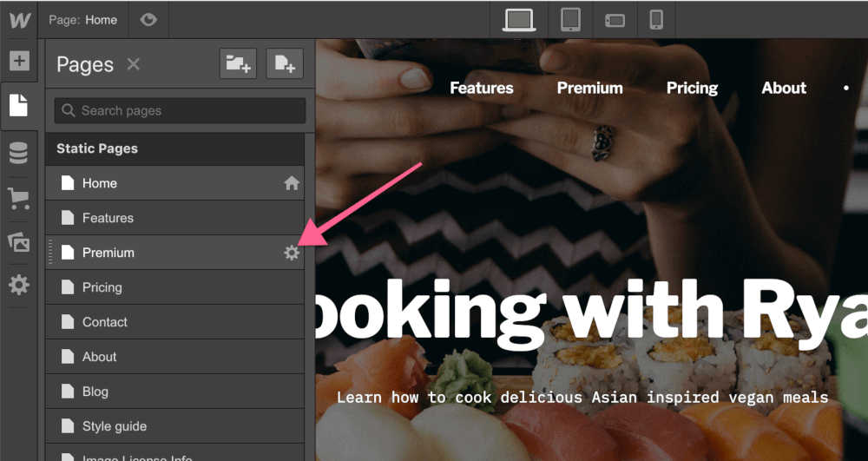Open the Add Elements panel

pyautogui.click(x=19, y=62)
